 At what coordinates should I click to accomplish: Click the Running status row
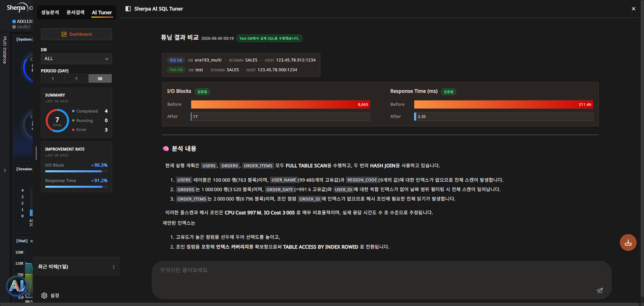(x=90, y=121)
